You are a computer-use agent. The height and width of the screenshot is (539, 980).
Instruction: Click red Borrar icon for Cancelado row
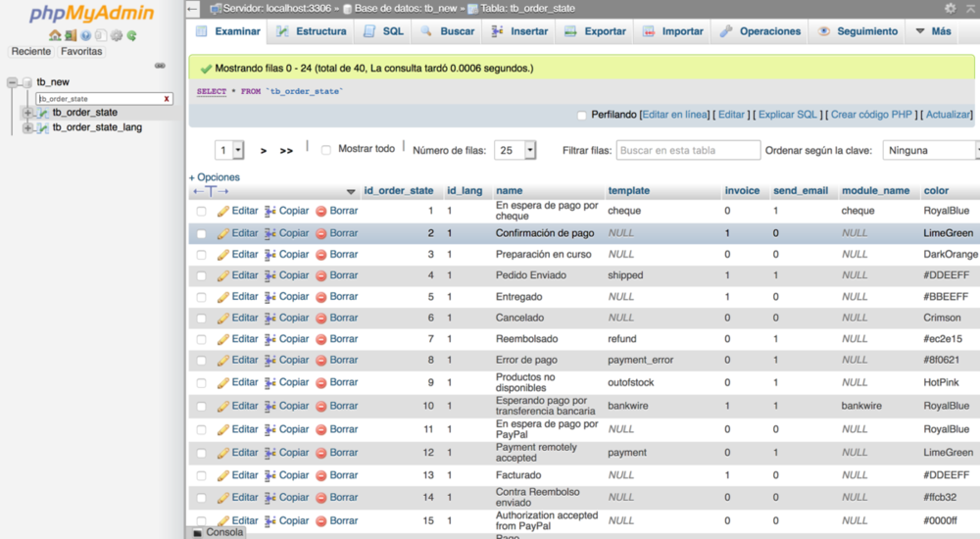(320, 318)
